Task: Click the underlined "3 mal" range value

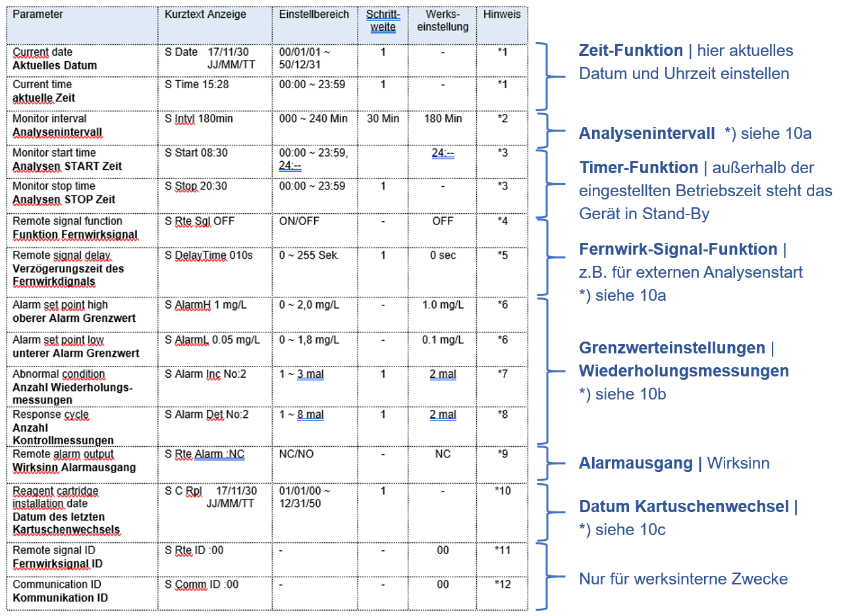Action: pyautogui.click(x=310, y=374)
